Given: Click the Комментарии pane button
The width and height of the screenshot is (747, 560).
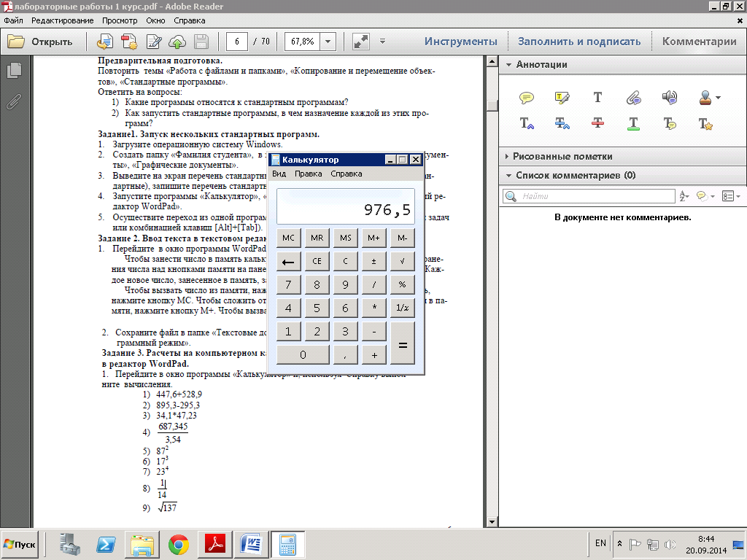Looking at the screenshot, I should 700,42.
